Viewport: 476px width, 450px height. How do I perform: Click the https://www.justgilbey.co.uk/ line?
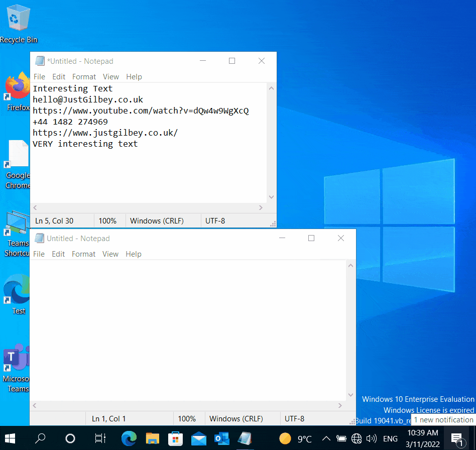point(105,133)
